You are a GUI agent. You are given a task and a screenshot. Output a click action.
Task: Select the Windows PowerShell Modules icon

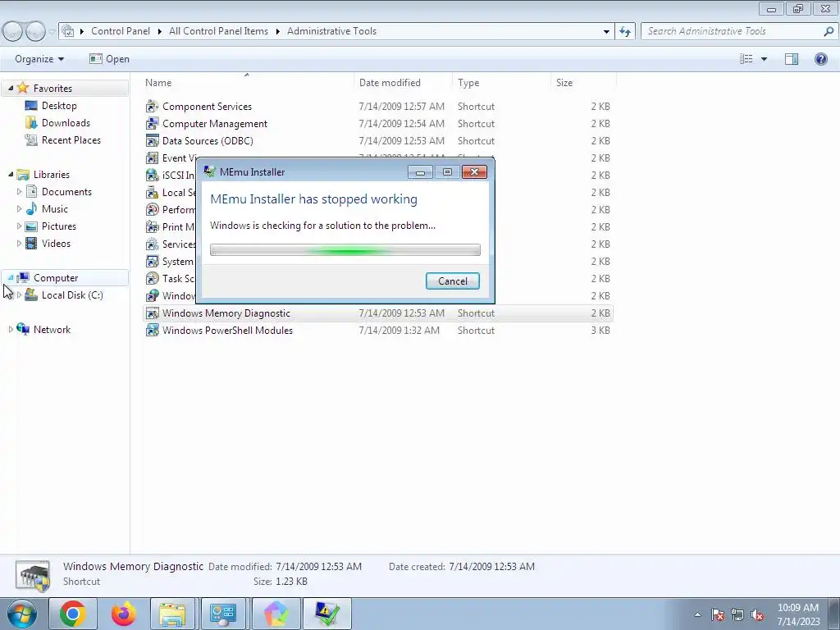coord(152,330)
